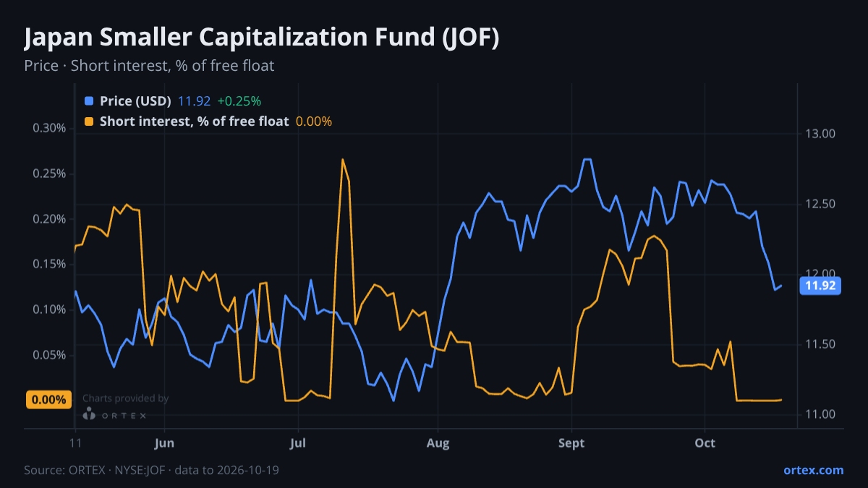
Task: Click the Japan Smaller Capitalization Fund title
Action: (262, 38)
